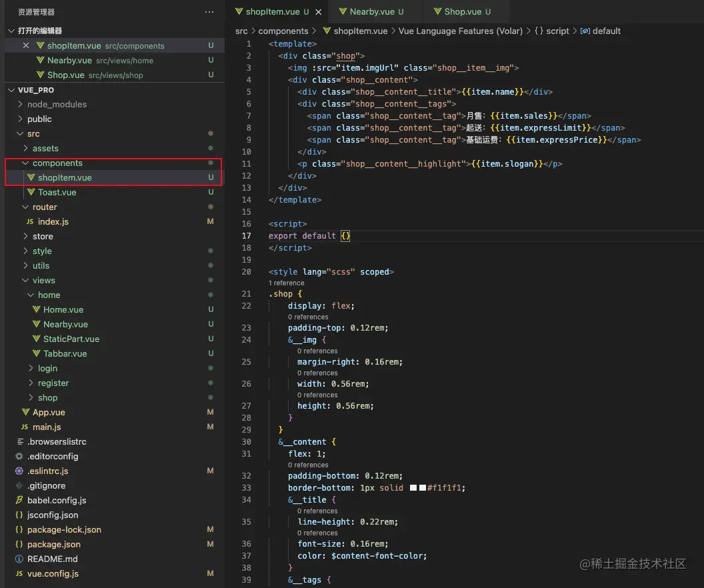Place cursor in export default braces
The width and height of the screenshot is (704, 588).
tap(345, 235)
